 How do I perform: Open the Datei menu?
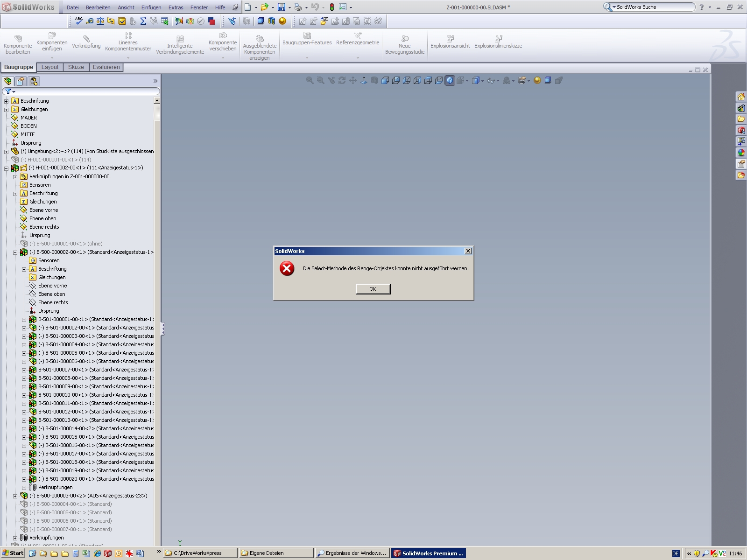click(73, 7)
